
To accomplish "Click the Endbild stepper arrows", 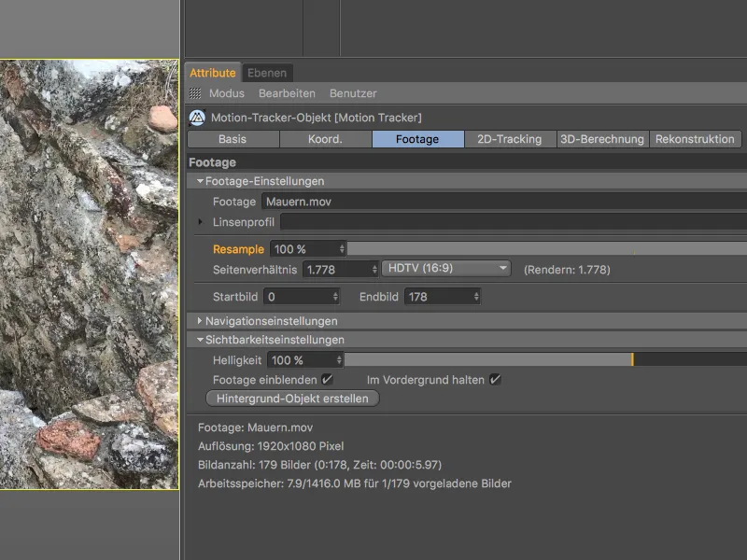I will 476,297.
